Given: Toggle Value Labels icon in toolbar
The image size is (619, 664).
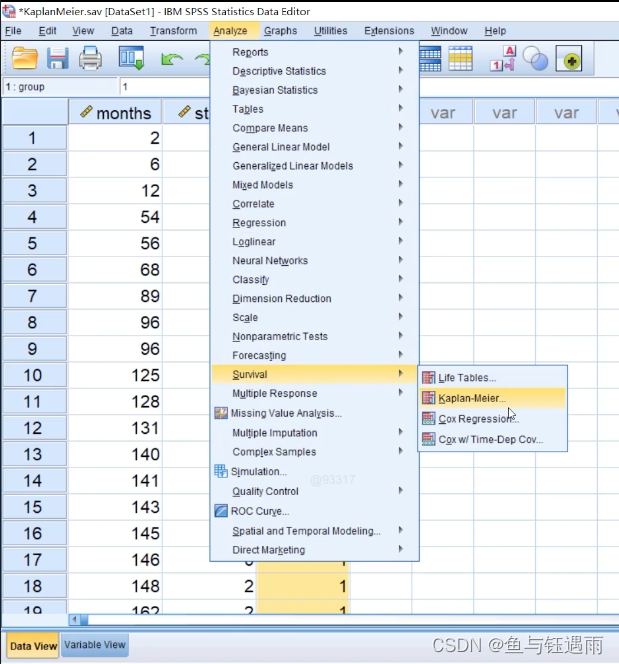Looking at the screenshot, I should 503,58.
